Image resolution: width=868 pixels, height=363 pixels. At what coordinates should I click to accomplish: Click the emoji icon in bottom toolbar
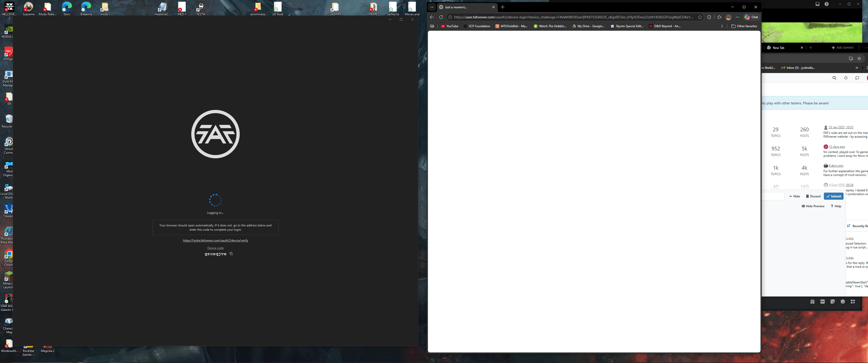843,302
